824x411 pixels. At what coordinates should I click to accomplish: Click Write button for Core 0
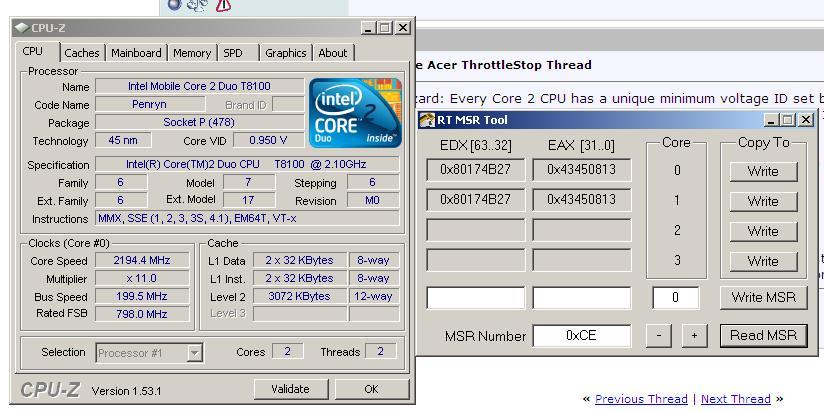coord(763,171)
